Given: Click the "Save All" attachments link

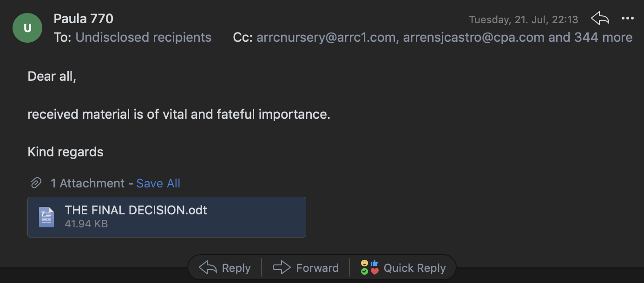Looking at the screenshot, I should click(x=158, y=183).
